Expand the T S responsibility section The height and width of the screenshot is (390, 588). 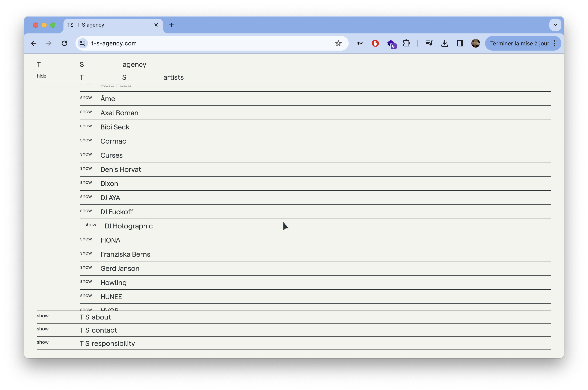click(x=42, y=342)
